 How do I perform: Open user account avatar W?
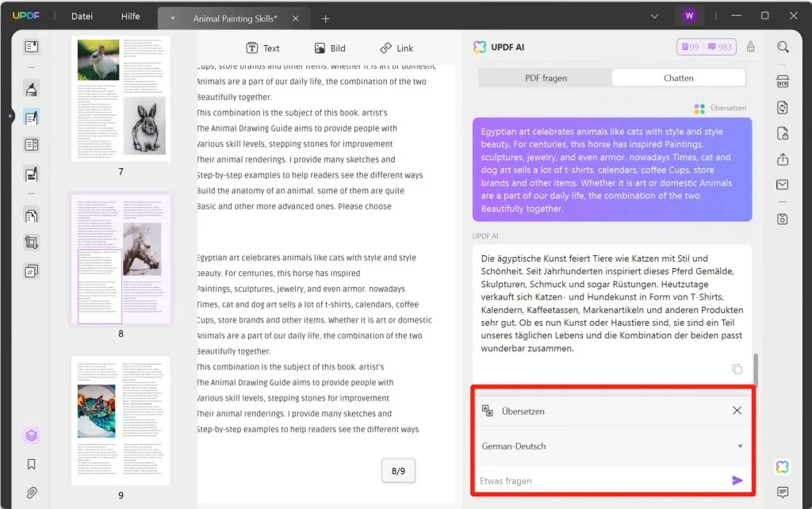689,16
